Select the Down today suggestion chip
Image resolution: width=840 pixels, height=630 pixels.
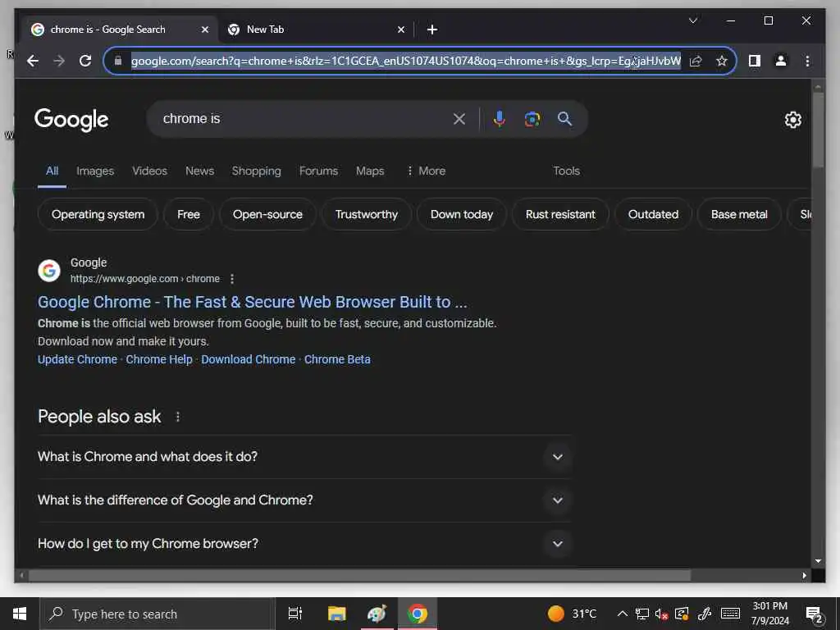(461, 214)
